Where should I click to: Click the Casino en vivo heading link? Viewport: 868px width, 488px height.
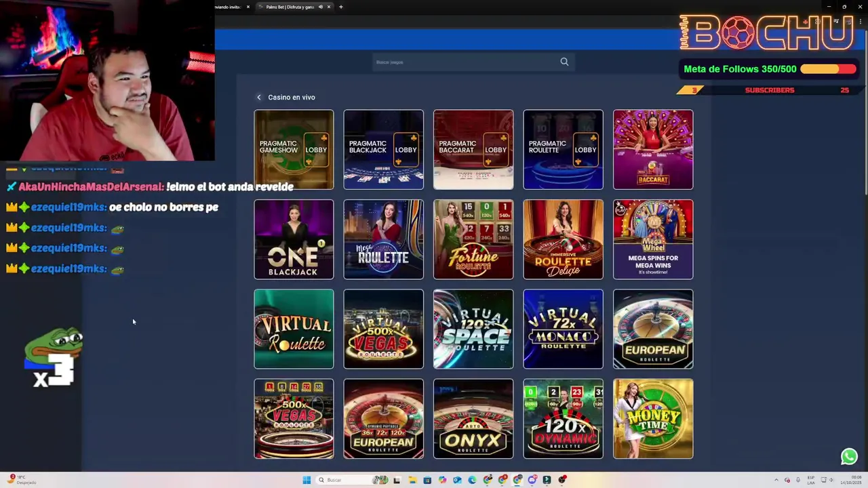coord(292,97)
